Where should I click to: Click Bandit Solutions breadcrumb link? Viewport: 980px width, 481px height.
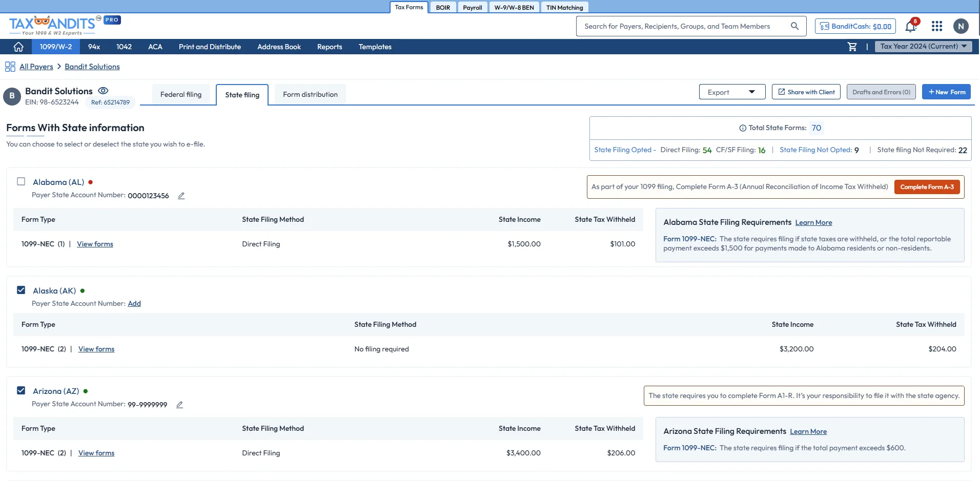(92, 67)
